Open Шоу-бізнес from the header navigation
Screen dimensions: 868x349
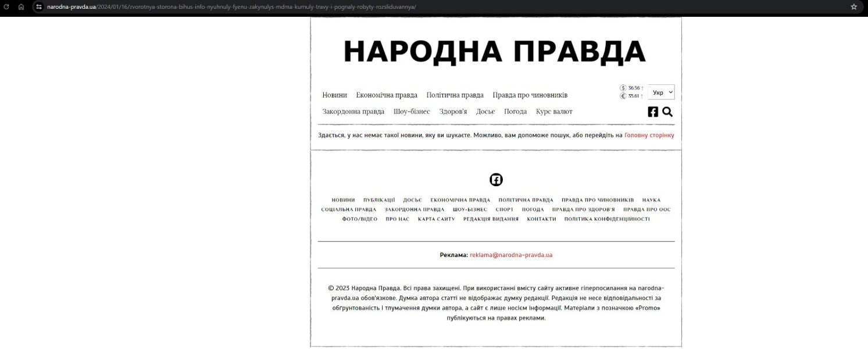click(x=413, y=111)
